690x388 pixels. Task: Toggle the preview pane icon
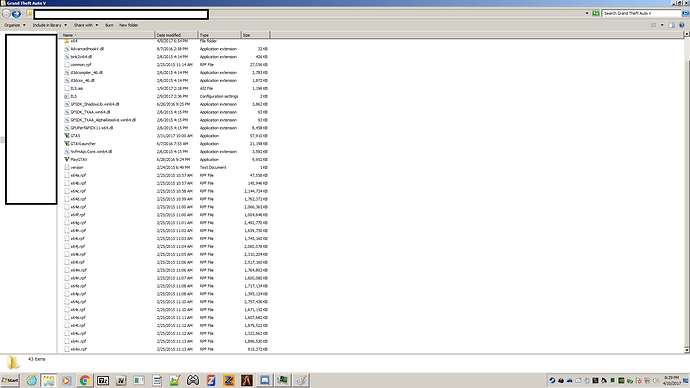click(x=672, y=25)
